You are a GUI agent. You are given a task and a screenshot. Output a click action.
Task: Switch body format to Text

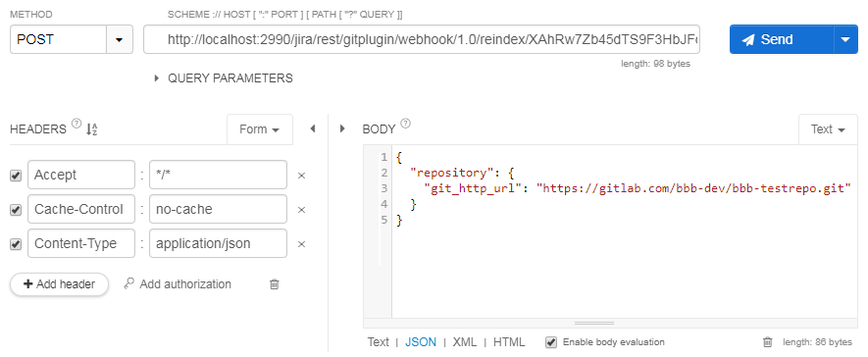[x=378, y=342]
